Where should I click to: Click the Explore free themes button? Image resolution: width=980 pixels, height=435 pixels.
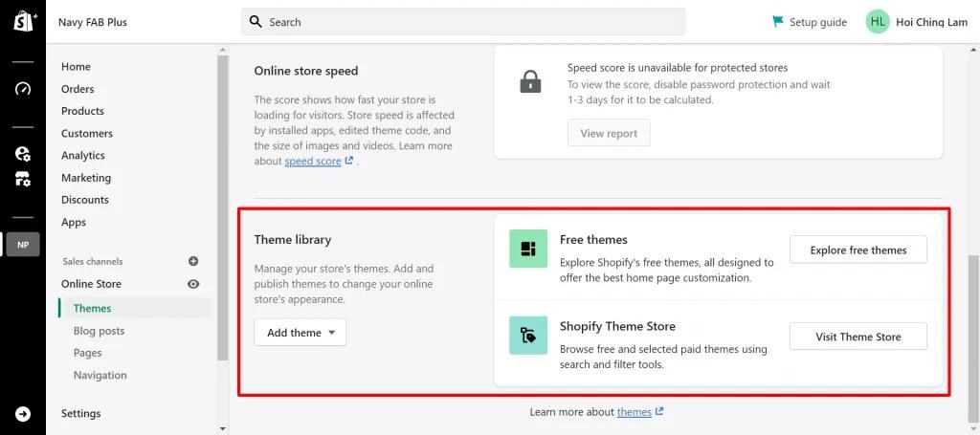[x=858, y=250]
